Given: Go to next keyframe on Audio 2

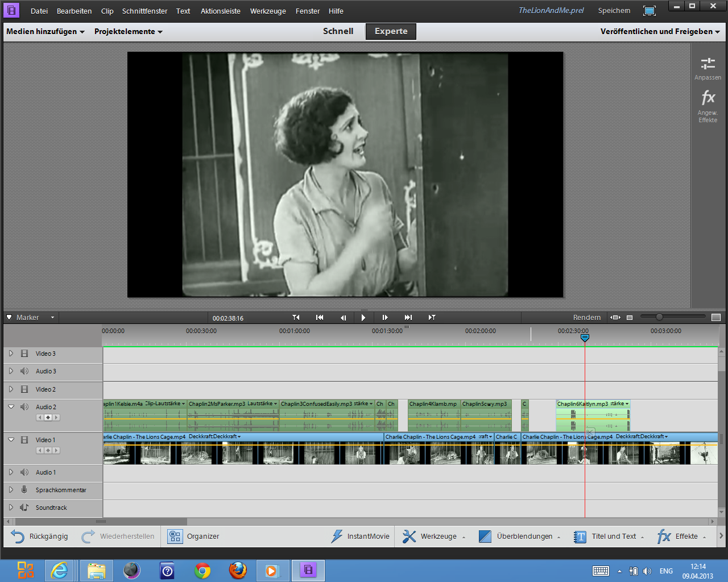Looking at the screenshot, I should pos(56,418).
